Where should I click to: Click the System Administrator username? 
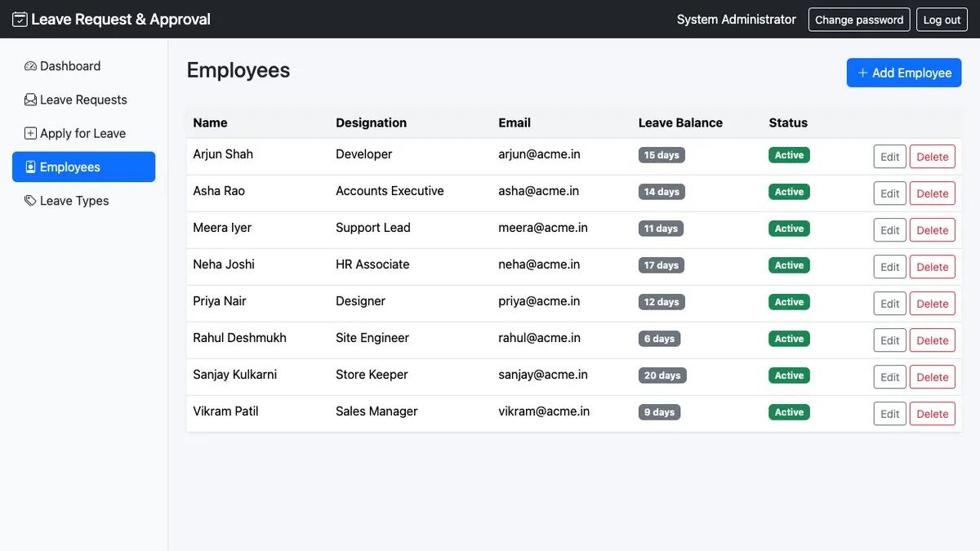(x=737, y=20)
